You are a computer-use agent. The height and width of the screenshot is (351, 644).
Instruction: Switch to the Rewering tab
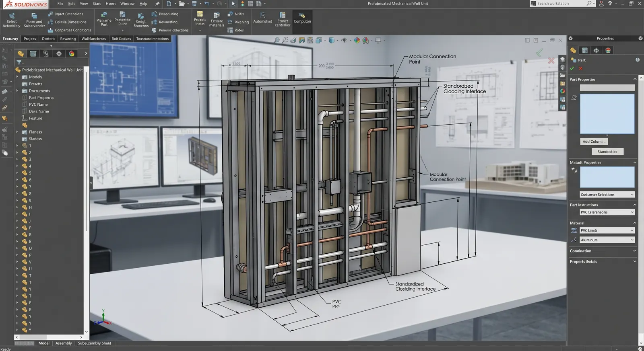click(68, 39)
